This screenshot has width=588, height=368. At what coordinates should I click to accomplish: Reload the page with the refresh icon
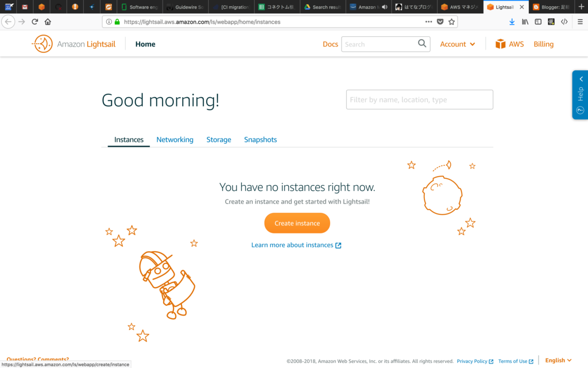pyautogui.click(x=35, y=22)
